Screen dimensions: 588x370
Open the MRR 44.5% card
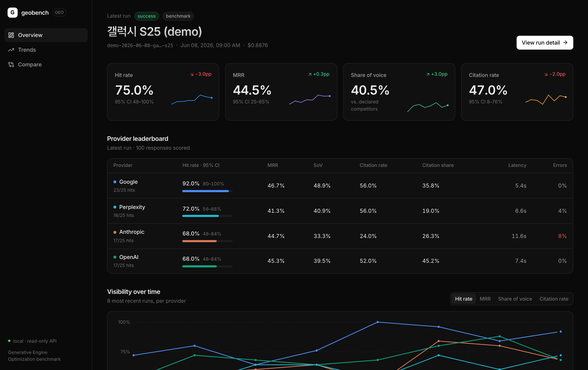281,92
